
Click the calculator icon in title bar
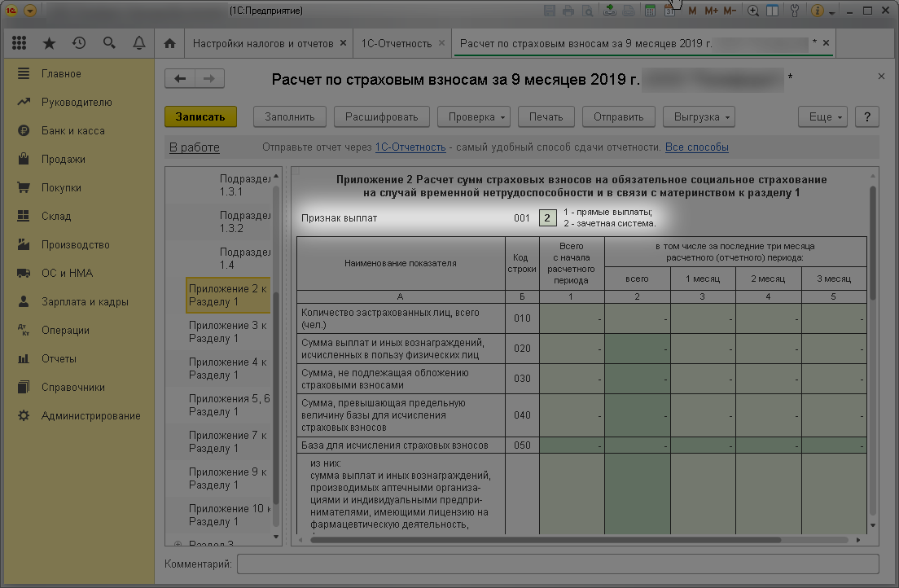tap(650, 11)
